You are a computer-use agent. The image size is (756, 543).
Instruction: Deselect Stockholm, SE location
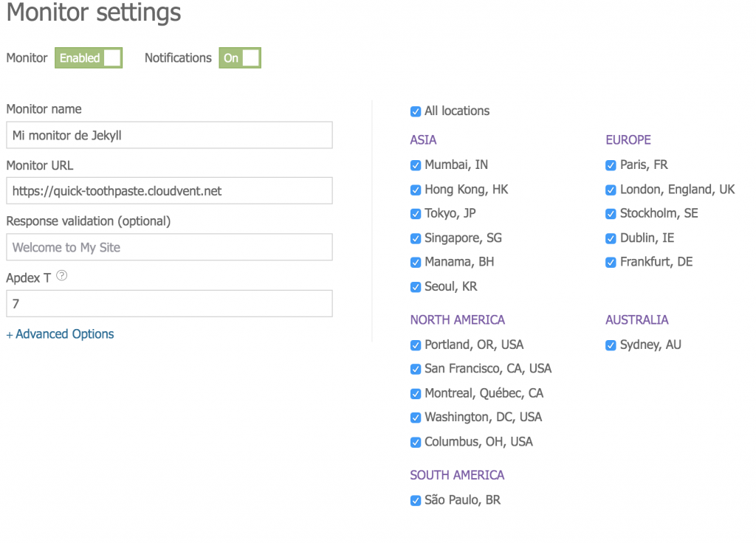click(611, 214)
